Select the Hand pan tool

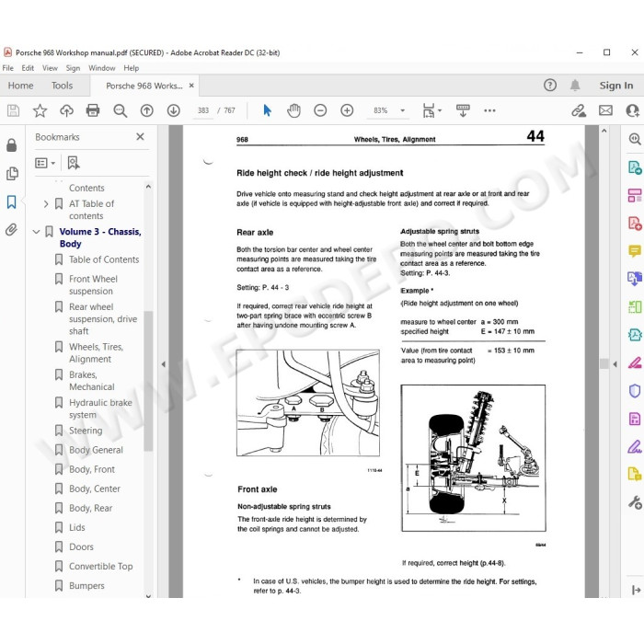click(293, 110)
